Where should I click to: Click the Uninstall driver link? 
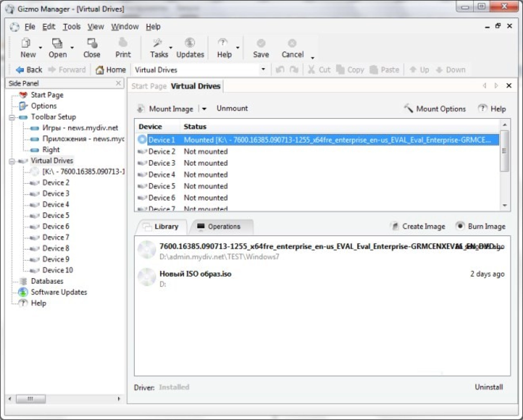click(489, 387)
